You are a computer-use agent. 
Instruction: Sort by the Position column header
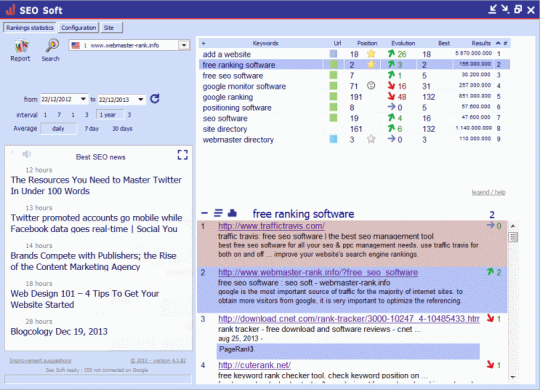click(x=367, y=43)
